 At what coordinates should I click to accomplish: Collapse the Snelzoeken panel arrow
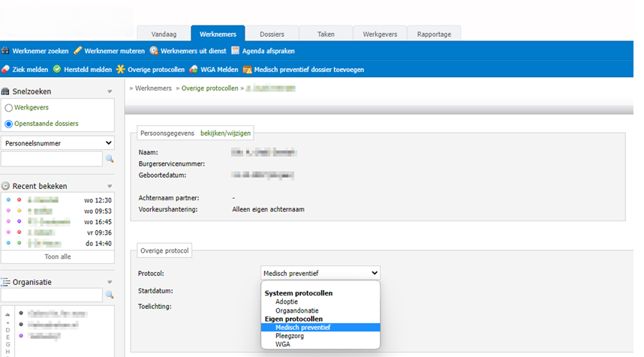109,92
